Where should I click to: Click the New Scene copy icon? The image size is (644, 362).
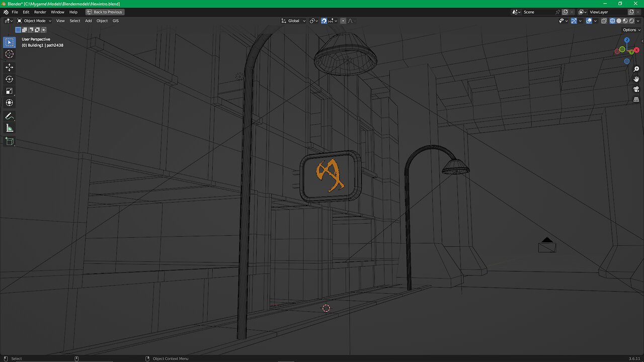pos(565,12)
